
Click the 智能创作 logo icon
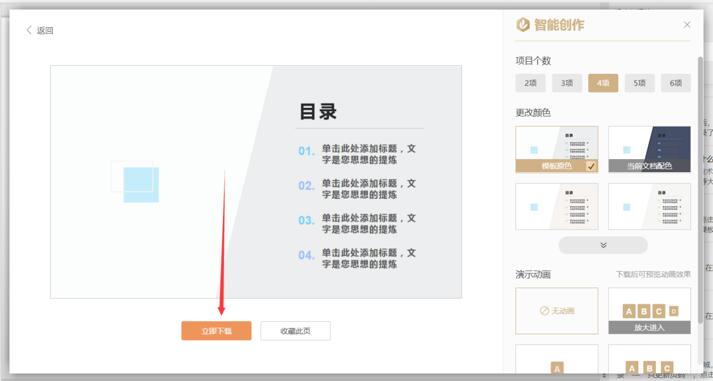tap(523, 25)
